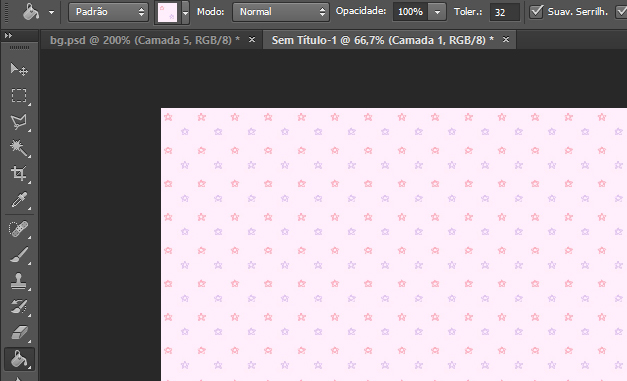Toggle the Suav. Serrilh. checkbox
The width and height of the screenshot is (627, 381).
(536, 12)
